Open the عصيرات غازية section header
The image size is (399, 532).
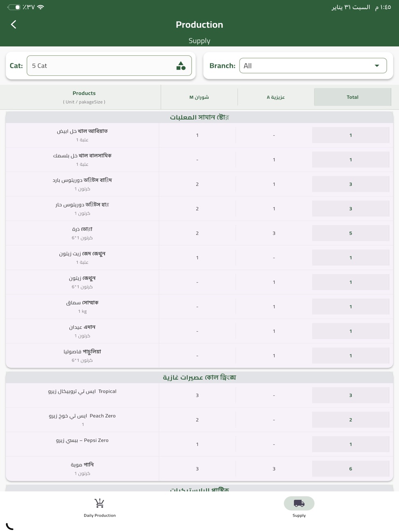pyautogui.click(x=199, y=377)
